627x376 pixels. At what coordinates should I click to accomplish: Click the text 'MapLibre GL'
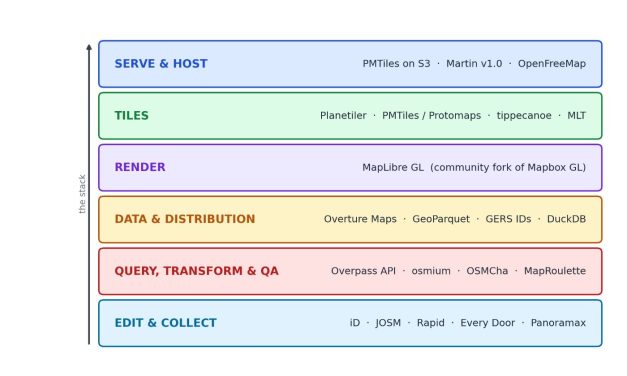coord(393,168)
